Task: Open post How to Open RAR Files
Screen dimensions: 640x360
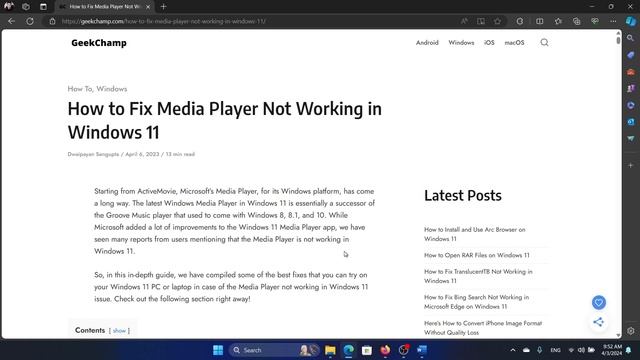Action: click(477, 255)
